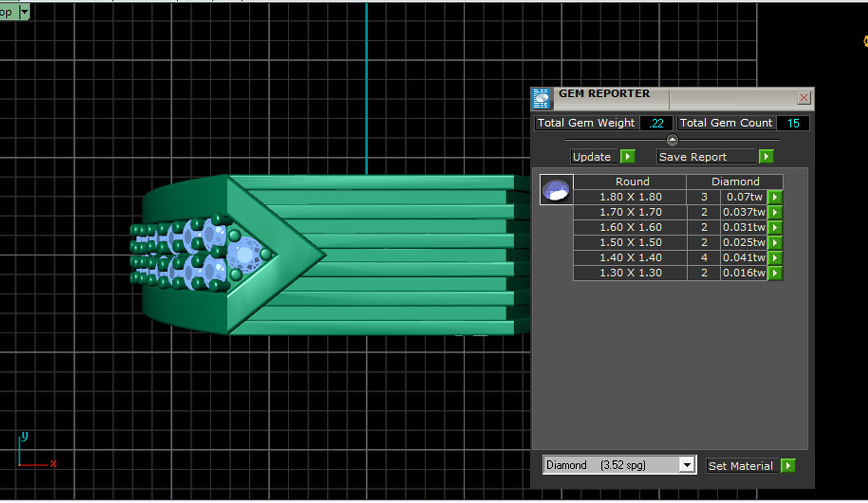Close the Gem Reporter panel

804,98
